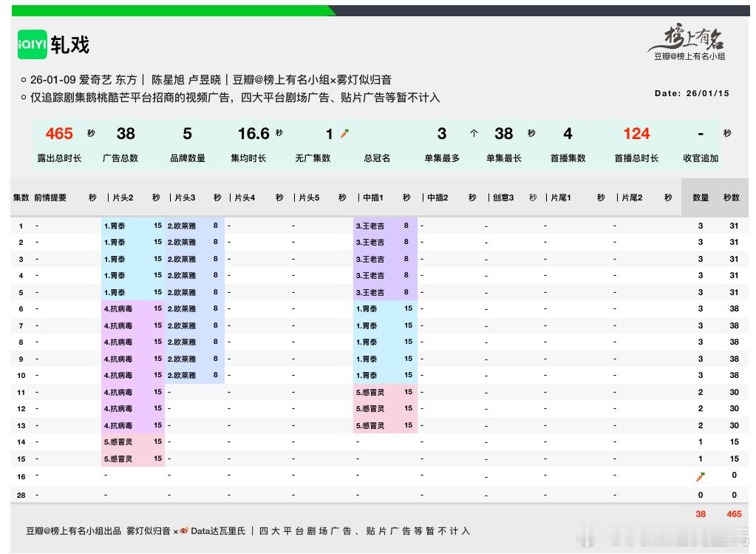
Task: Click the 首播集数 label
Action: point(568,158)
